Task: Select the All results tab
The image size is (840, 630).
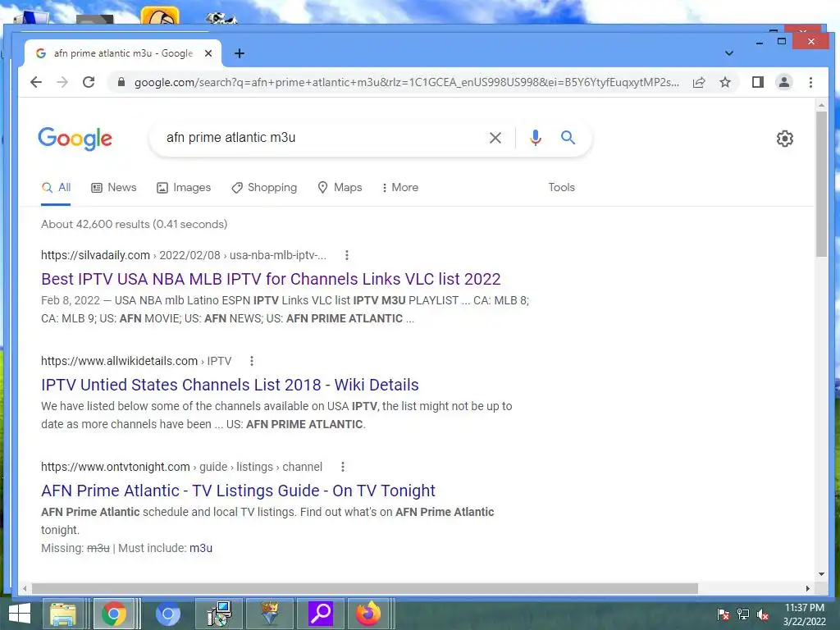Action: coord(56,188)
